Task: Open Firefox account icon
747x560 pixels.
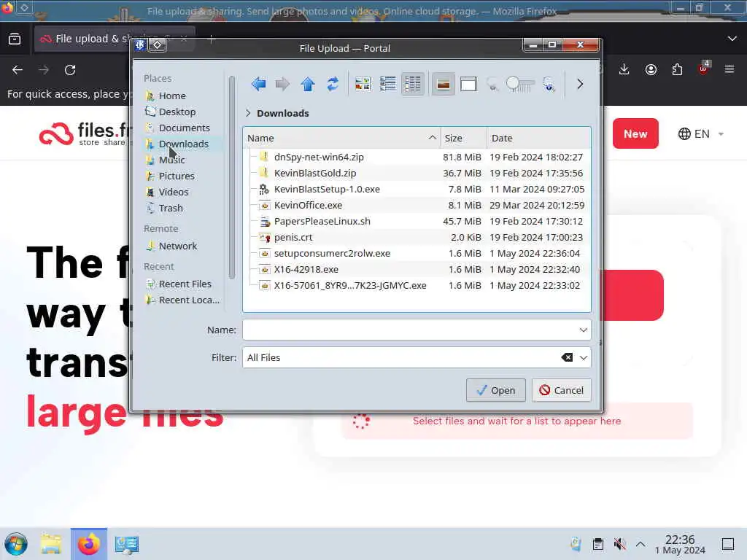Action: pyautogui.click(x=651, y=70)
